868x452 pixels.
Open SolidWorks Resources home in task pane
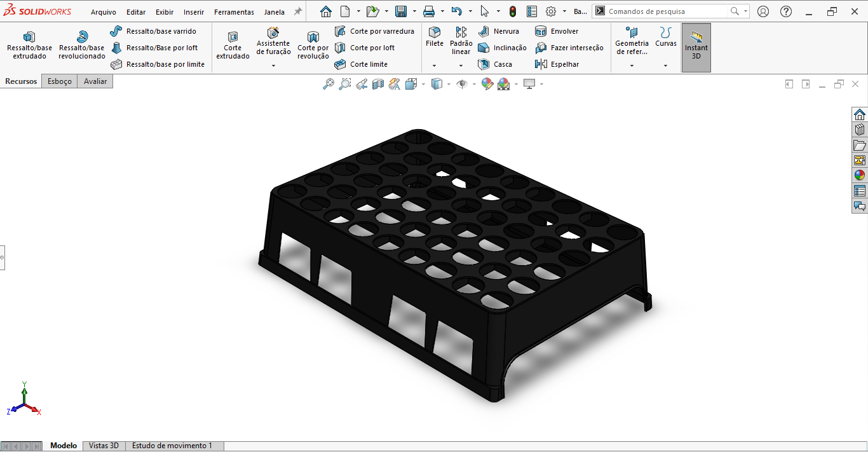pos(860,114)
